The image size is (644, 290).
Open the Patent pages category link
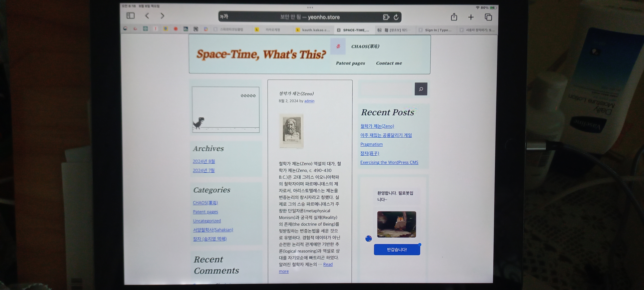[x=206, y=212]
